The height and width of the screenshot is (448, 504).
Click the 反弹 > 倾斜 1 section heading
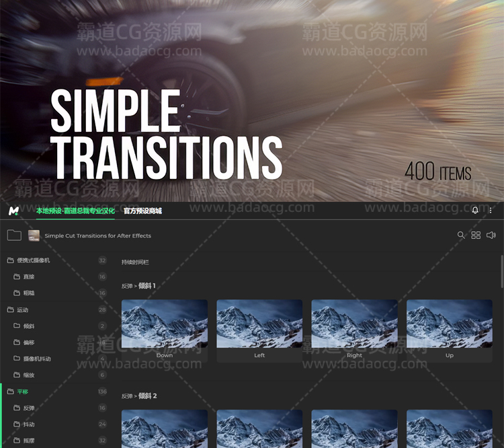click(x=138, y=286)
